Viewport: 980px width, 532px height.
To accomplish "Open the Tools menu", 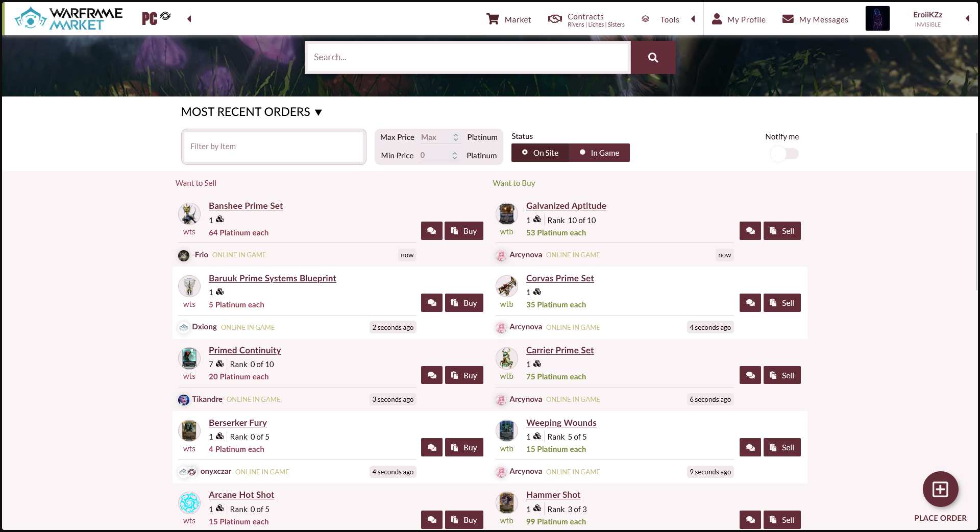I will pos(660,19).
